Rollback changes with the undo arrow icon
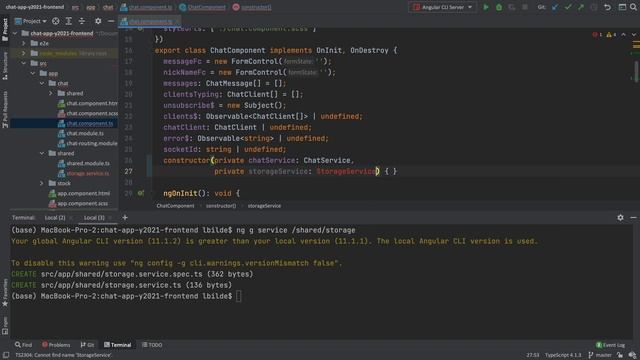The image size is (640, 360). point(607,7)
